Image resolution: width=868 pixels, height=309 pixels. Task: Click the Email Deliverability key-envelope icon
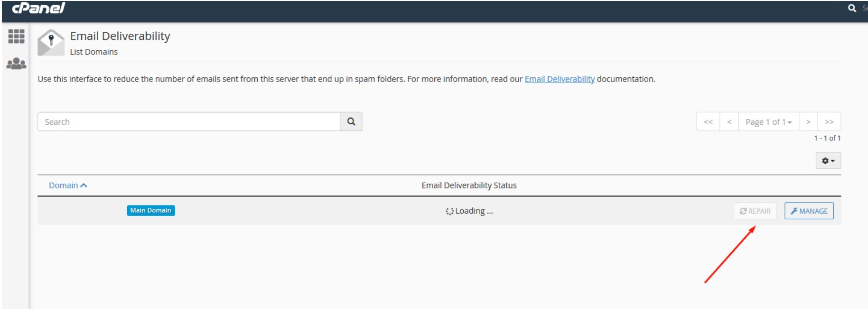click(x=50, y=41)
